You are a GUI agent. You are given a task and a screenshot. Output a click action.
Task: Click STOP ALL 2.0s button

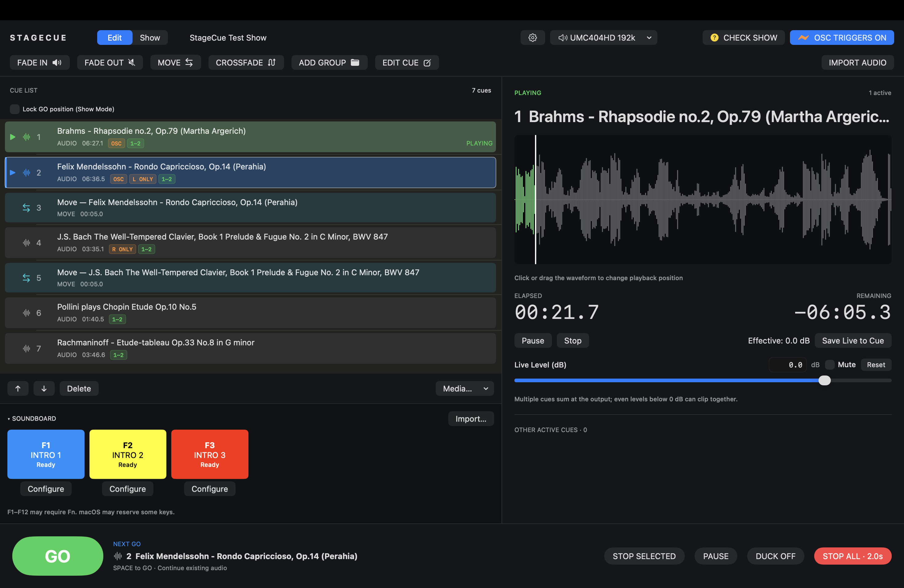coord(853,556)
